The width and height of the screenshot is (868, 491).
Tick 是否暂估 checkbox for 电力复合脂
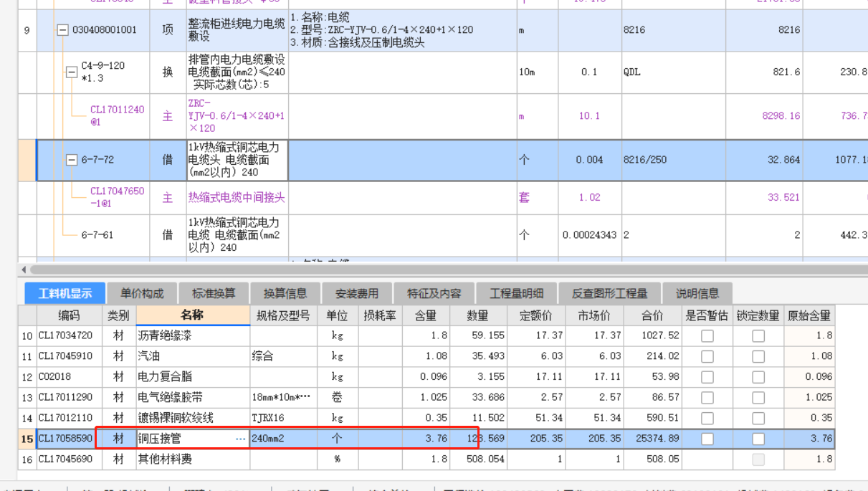[x=707, y=377]
